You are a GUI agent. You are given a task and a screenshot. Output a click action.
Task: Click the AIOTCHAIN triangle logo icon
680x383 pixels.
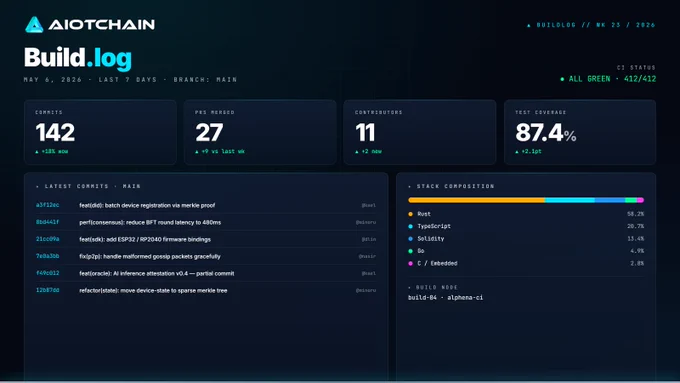pos(34,25)
